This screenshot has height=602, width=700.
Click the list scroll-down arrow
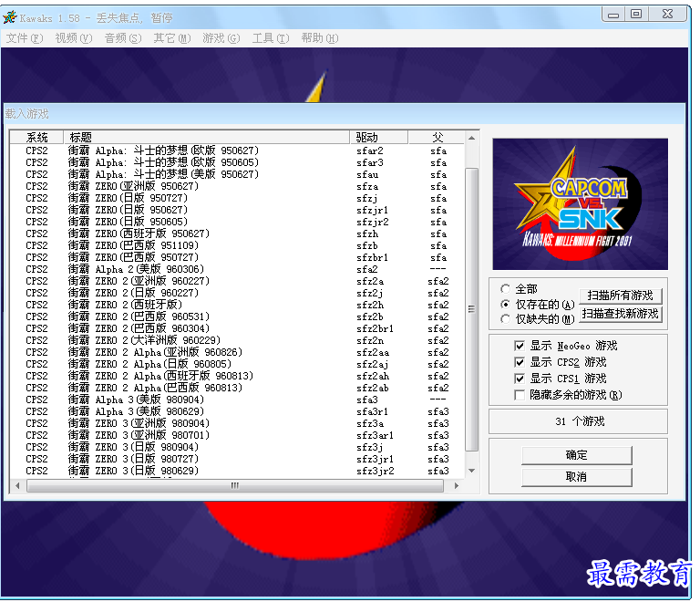(472, 471)
